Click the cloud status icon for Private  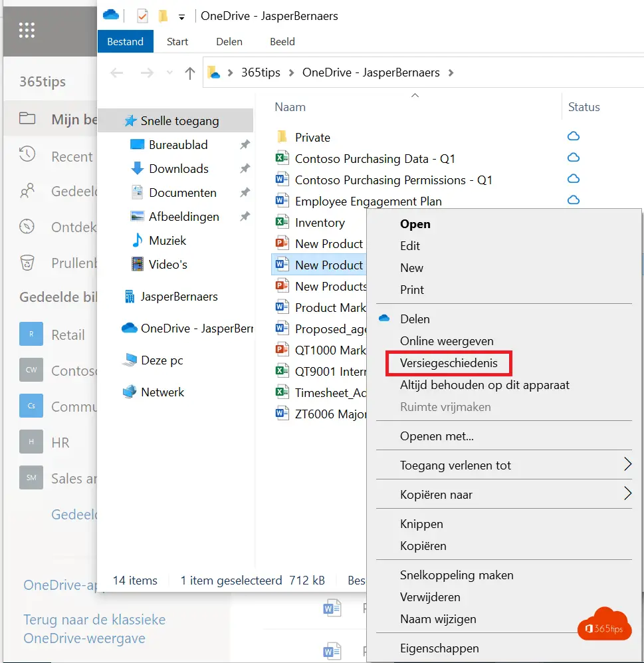(x=574, y=136)
